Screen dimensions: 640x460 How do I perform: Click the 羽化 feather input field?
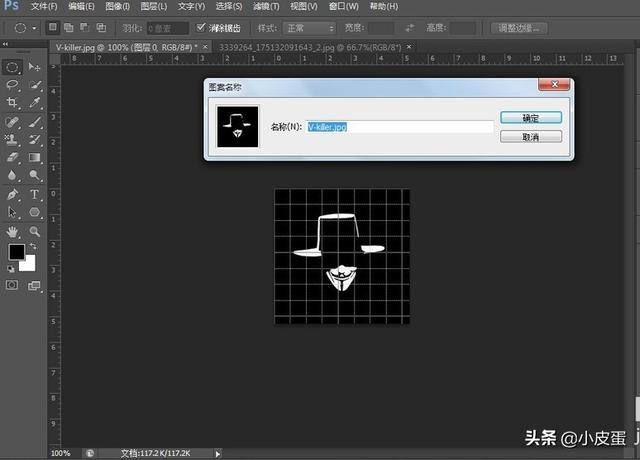[x=167, y=28]
